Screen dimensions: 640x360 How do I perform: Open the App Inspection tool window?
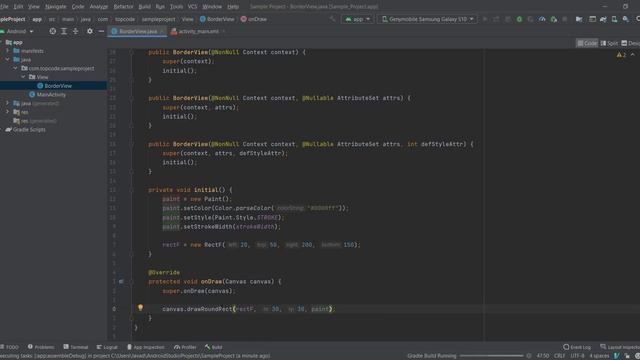click(x=146, y=347)
